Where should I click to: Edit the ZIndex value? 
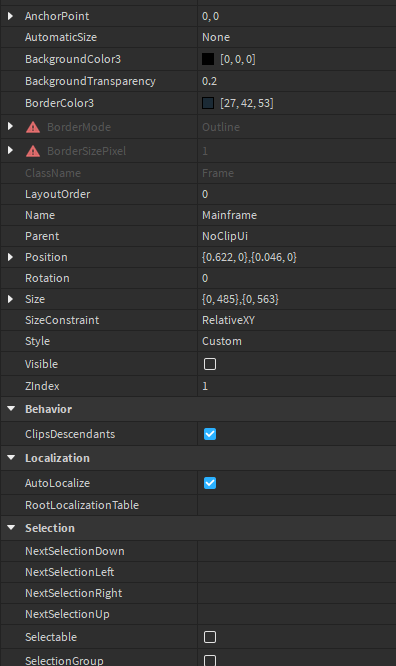click(297, 386)
